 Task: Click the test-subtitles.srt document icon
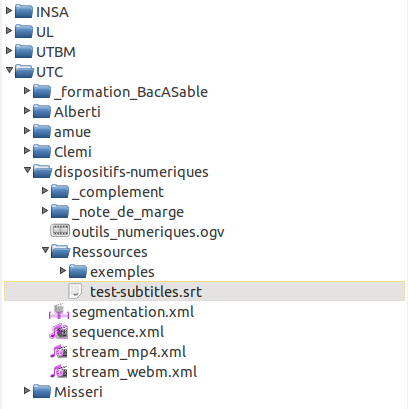pos(75,291)
